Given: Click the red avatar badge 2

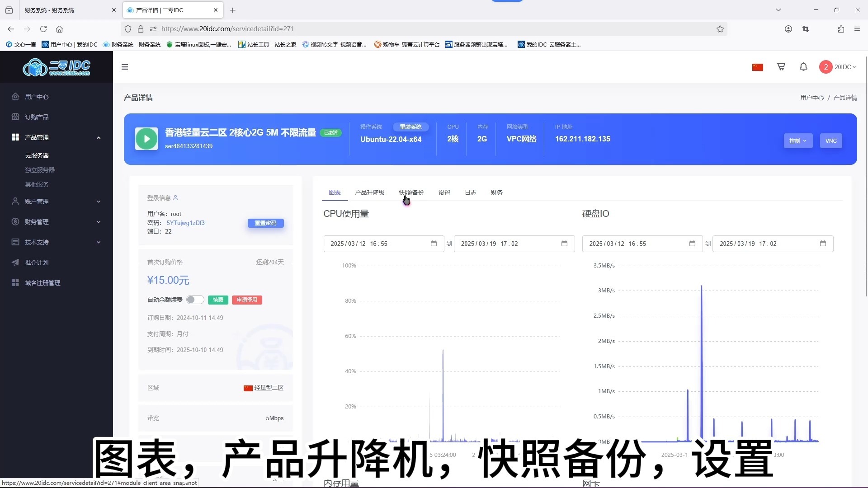Looking at the screenshot, I should point(826,67).
